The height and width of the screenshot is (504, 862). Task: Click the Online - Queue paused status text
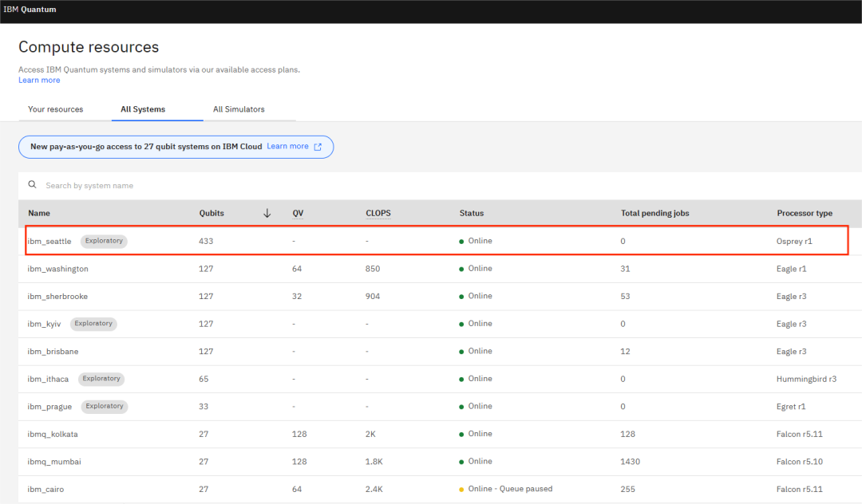pos(510,489)
